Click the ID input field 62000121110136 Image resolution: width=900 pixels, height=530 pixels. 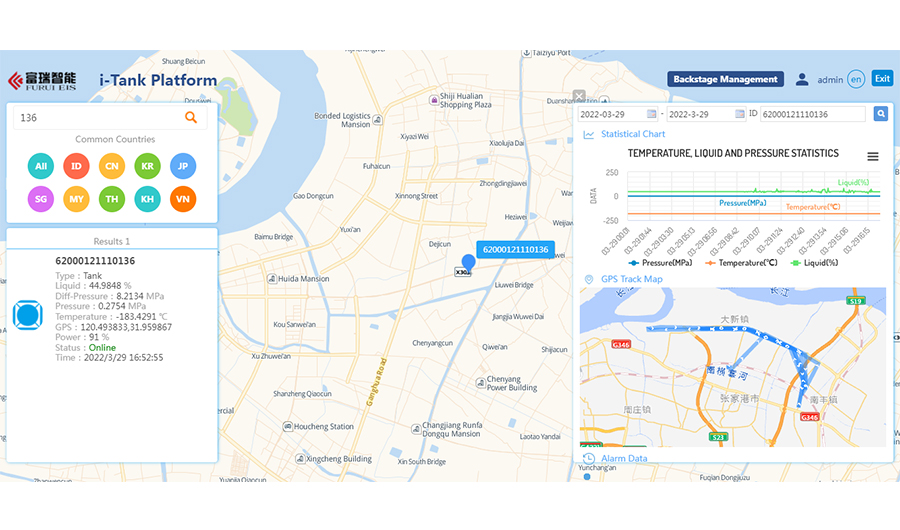(x=813, y=114)
